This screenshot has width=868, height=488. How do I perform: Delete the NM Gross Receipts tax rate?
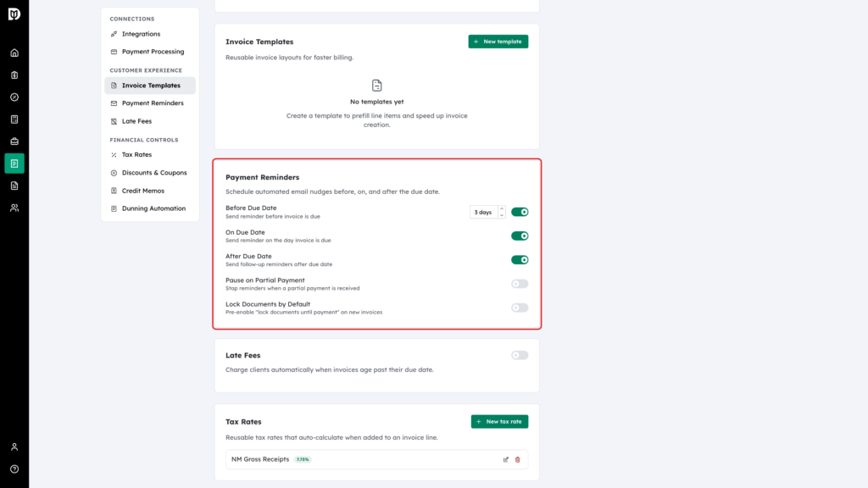coord(518,459)
